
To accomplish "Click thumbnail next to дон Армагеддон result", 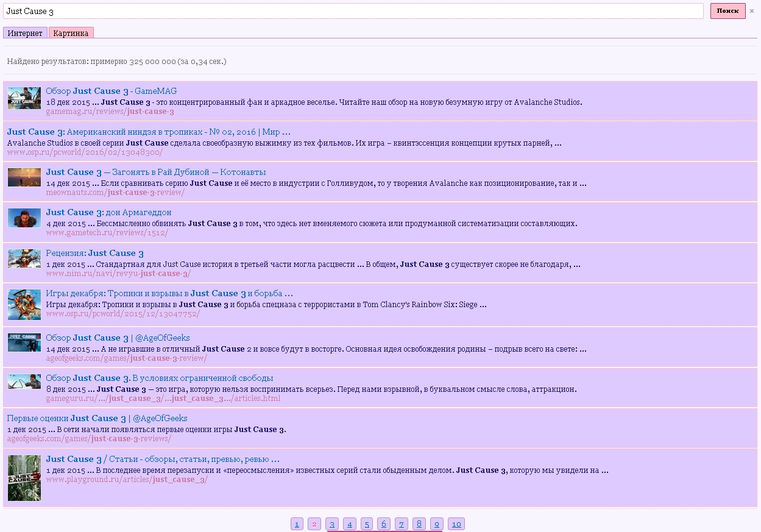I will tap(24, 218).
